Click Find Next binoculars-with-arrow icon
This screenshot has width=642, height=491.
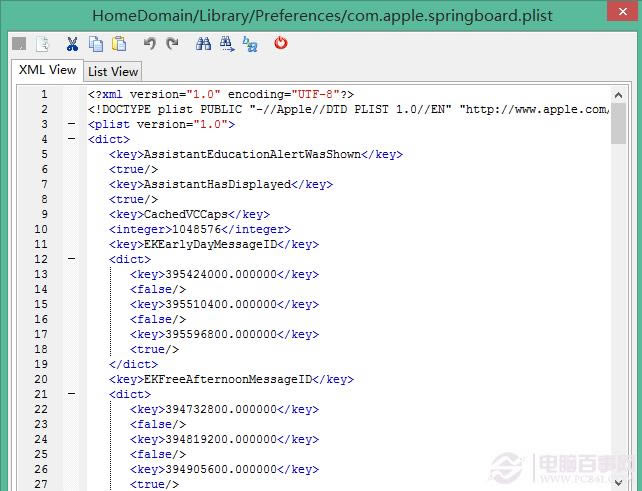[x=227, y=44]
